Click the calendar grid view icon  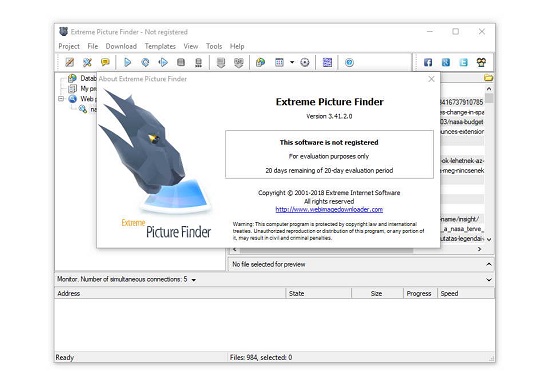tap(279, 62)
